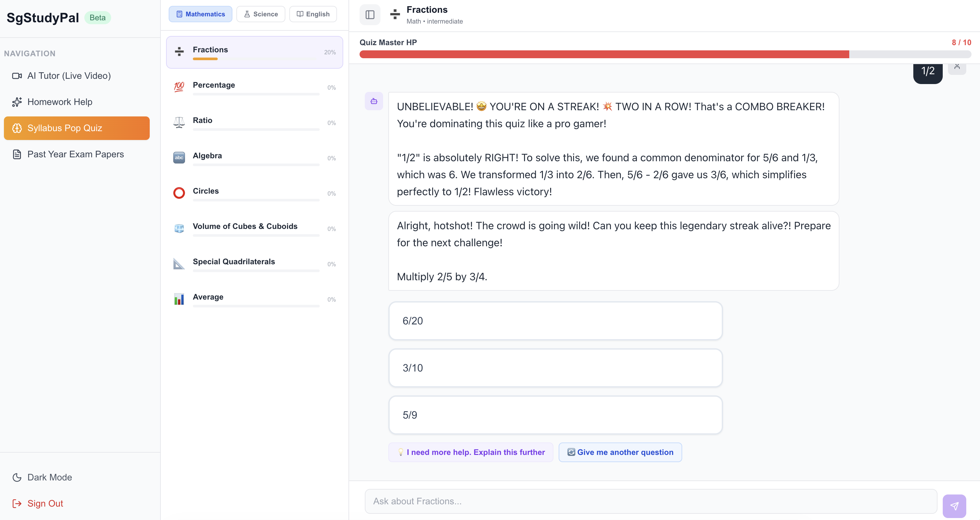
Task: Click the Past Year Exam Papers document icon
Action: (x=17, y=154)
